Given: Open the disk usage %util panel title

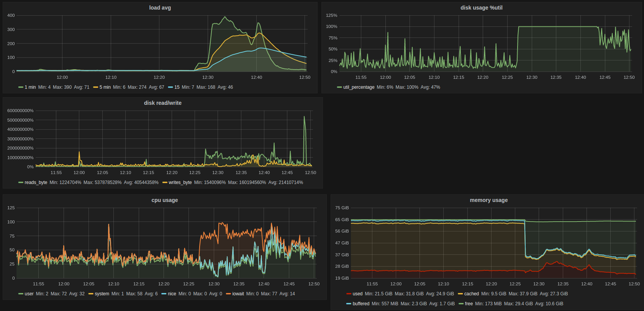Looking at the screenshot, I should point(481,8).
